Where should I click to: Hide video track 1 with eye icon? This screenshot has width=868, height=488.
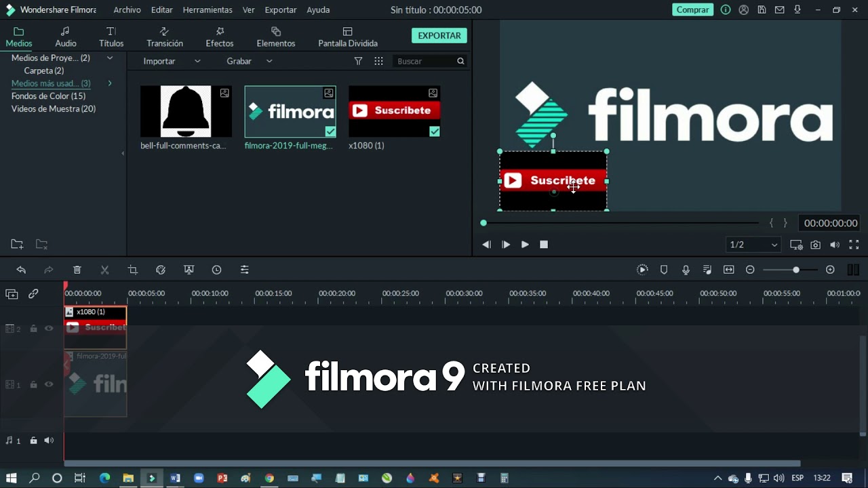point(49,384)
